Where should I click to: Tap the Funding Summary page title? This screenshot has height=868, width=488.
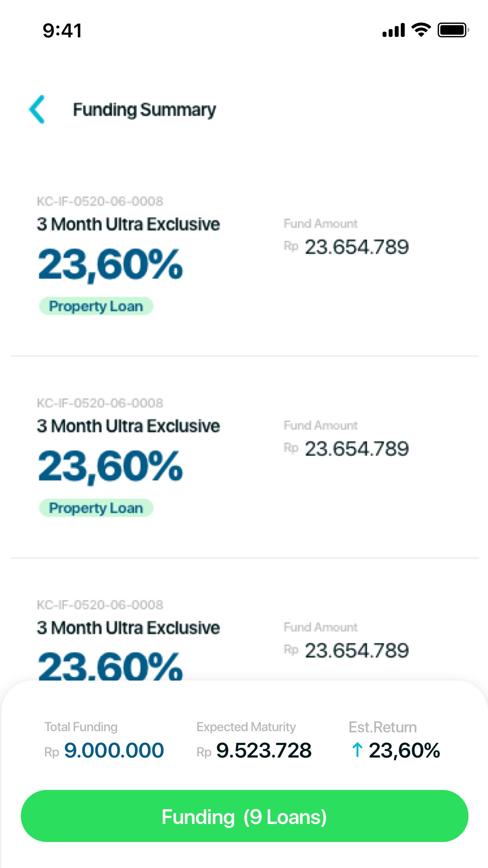coord(145,110)
